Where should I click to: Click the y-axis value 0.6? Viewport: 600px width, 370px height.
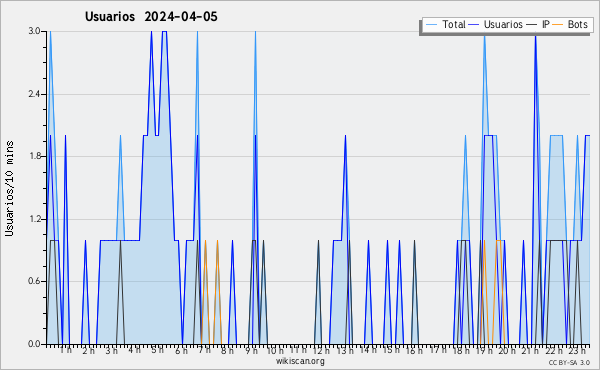point(34,281)
